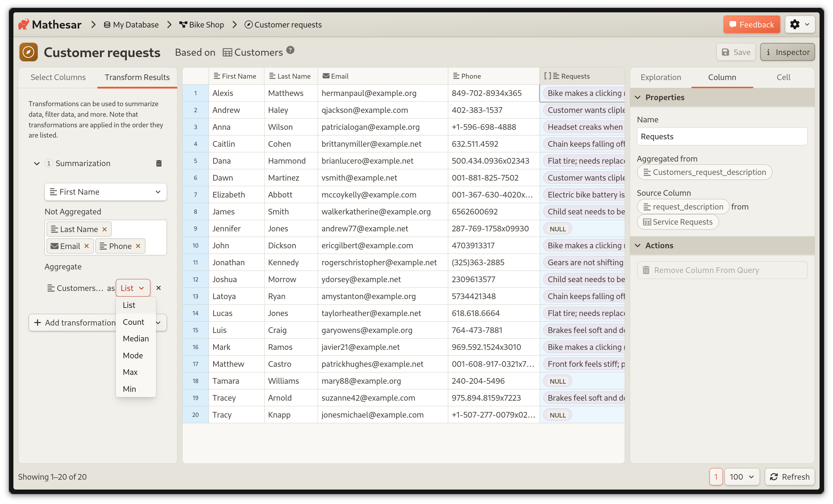The height and width of the screenshot is (504, 833).
Task: Remove Email from Not Aggregated
Action: (86, 246)
